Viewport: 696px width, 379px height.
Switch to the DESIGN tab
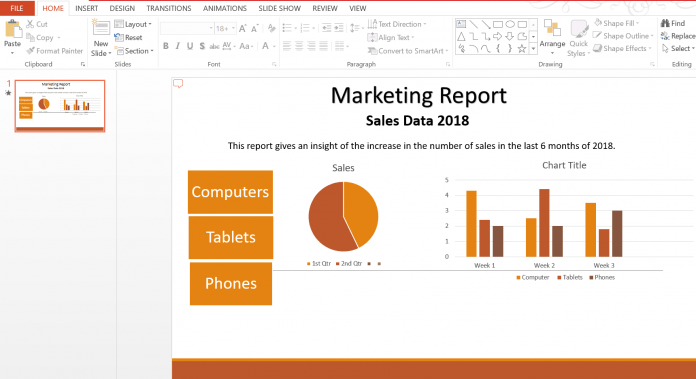[x=122, y=8]
